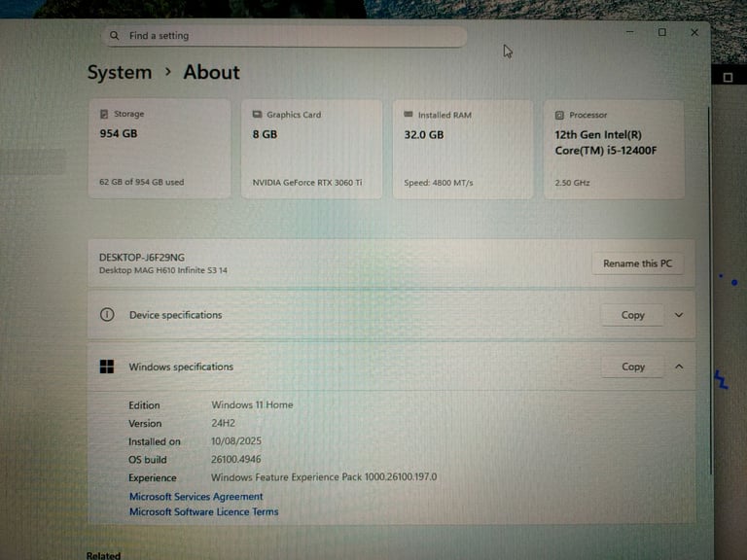This screenshot has height=560, width=747.
Task: Click the Processor chip icon
Action: click(x=559, y=116)
